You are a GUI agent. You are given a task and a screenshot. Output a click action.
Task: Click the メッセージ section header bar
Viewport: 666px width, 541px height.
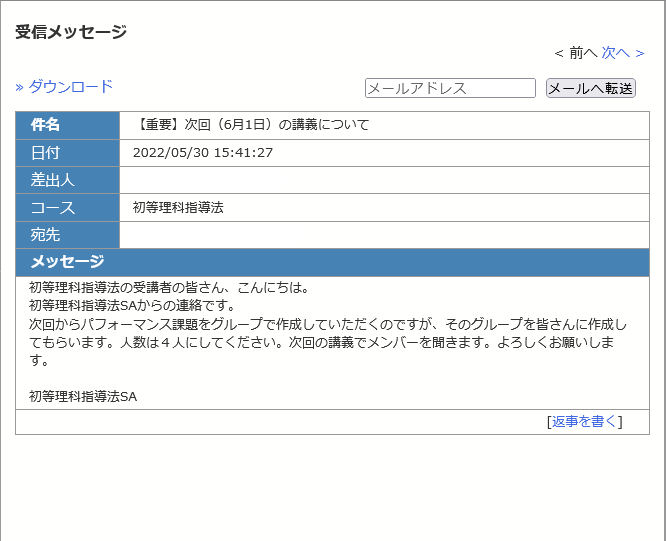pos(332,262)
